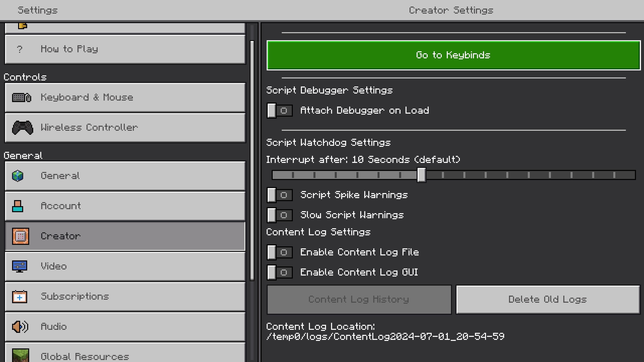
Task: Click the Wireless Controller gamepad icon
Action: (x=22, y=127)
